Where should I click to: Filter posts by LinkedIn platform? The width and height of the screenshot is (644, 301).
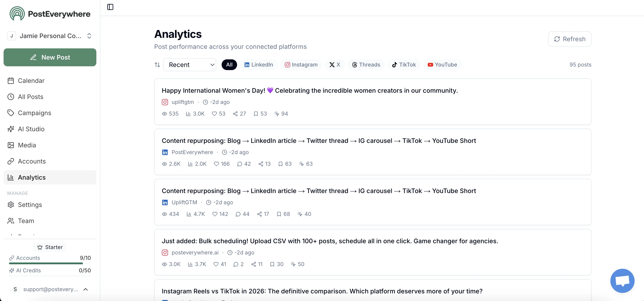coord(259,65)
